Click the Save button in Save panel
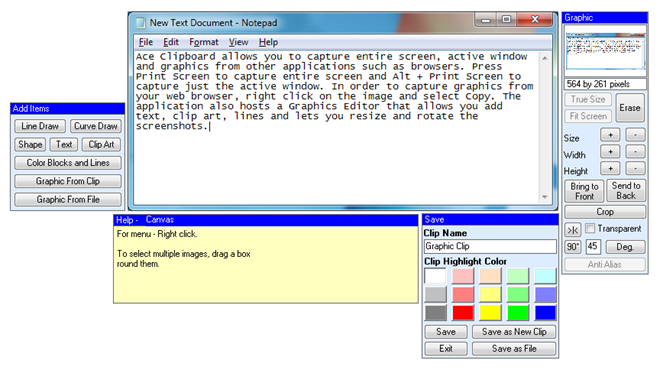660x370 pixels. [x=446, y=332]
